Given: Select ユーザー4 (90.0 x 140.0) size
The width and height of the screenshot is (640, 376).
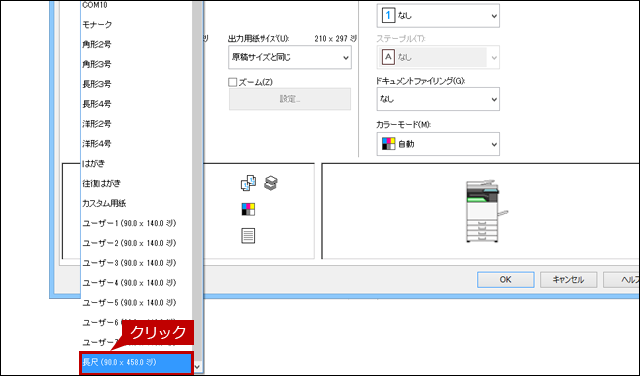Looking at the screenshot, I should click(x=136, y=283).
